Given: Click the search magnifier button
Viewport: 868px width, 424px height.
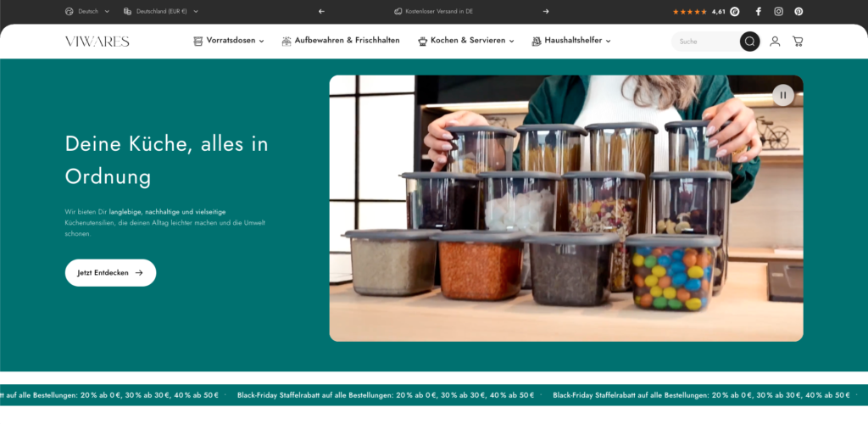Looking at the screenshot, I should 749,42.
